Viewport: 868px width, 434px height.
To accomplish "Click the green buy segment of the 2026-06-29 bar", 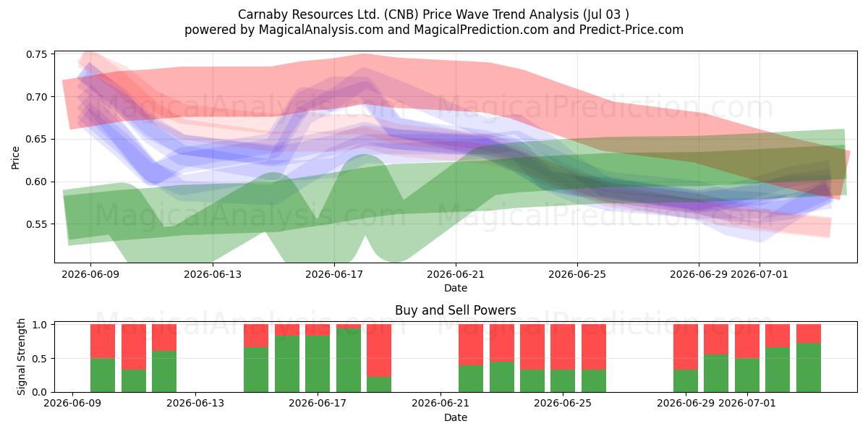I will click(686, 380).
